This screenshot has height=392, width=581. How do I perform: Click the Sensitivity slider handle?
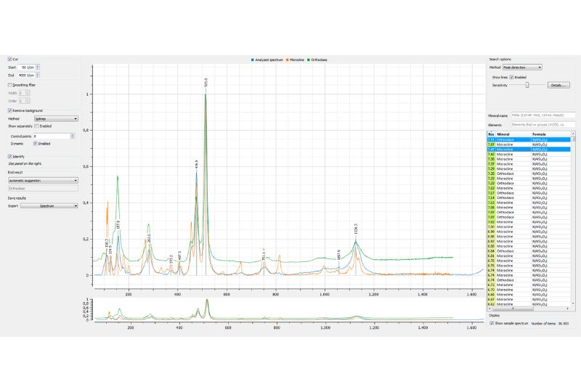click(x=527, y=85)
